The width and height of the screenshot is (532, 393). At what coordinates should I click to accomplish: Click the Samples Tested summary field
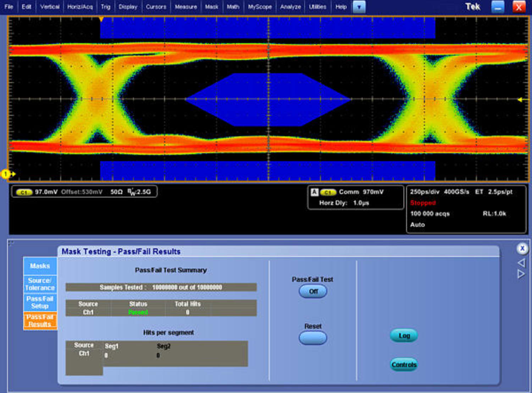(x=161, y=287)
